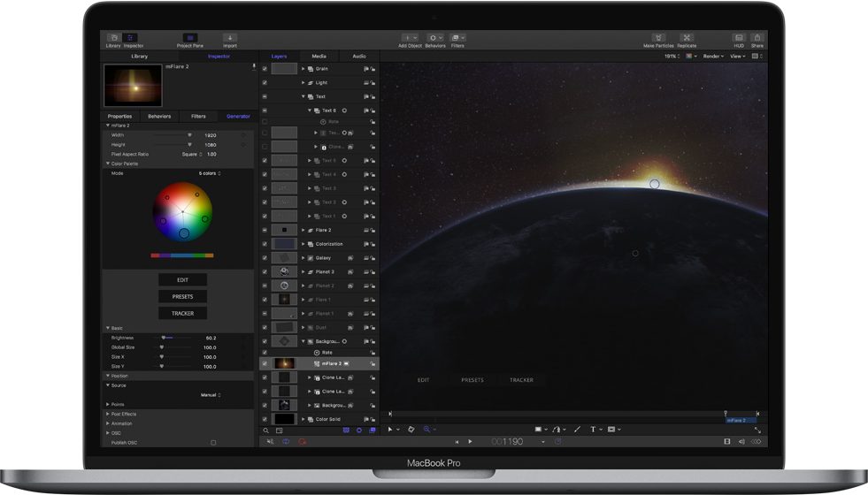The height and width of the screenshot is (495, 868).
Task: Open the Behaviors tab in Inspector
Action: coord(159,116)
